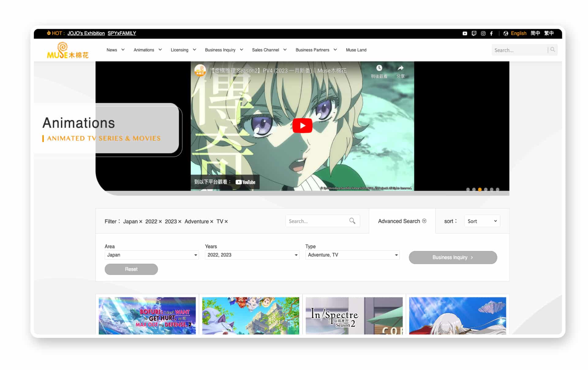The height and width of the screenshot is (370, 588).
Task: Click the gray Reset button
Action: point(131,269)
